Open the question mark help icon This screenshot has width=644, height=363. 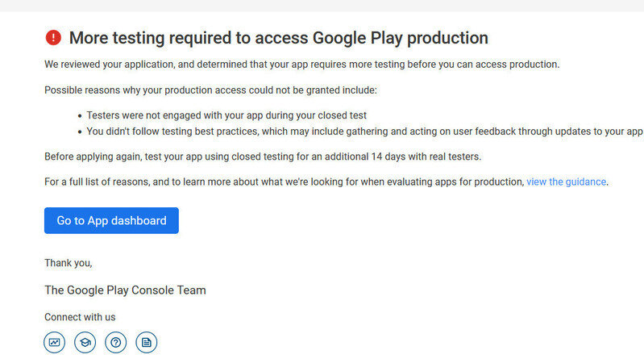click(116, 342)
